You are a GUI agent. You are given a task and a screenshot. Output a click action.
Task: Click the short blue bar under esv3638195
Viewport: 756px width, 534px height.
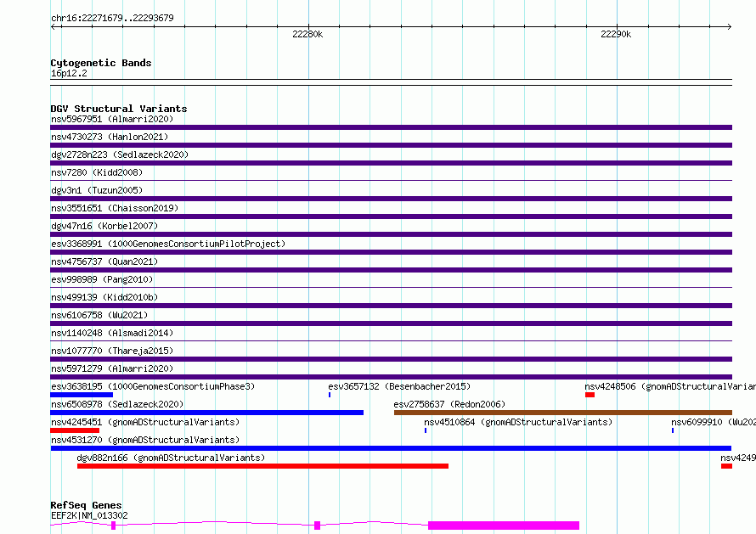pyautogui.click(x=82, y=395)
